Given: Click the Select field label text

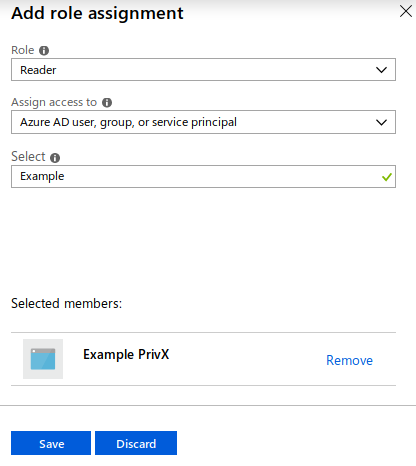Looking at the screenshot, I should point(28,157).
